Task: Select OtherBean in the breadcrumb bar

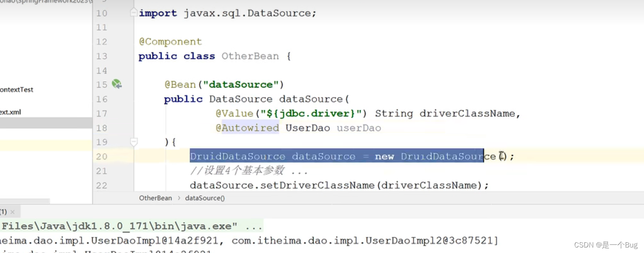Action: 155,198
